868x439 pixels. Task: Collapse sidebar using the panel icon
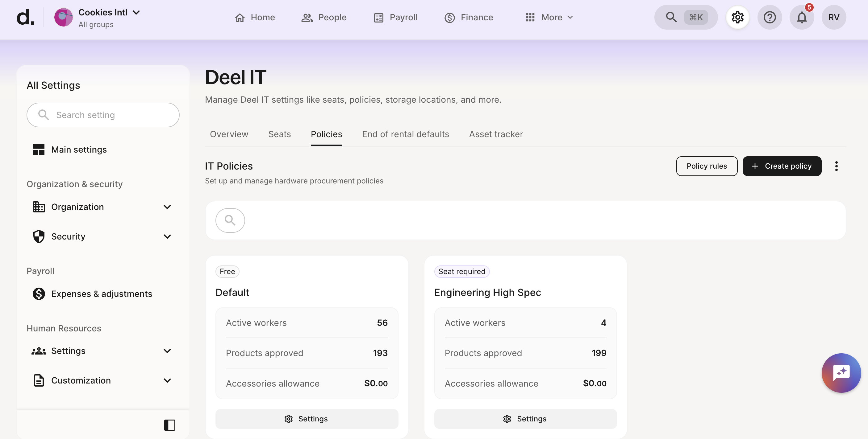(x=169, y=425)
